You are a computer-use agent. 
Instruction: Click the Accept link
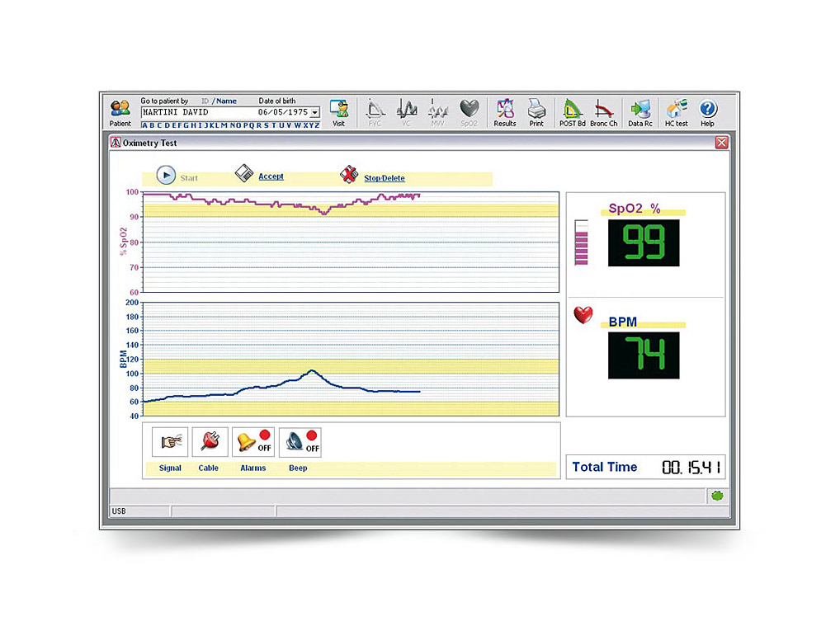(x=271, y=176)
